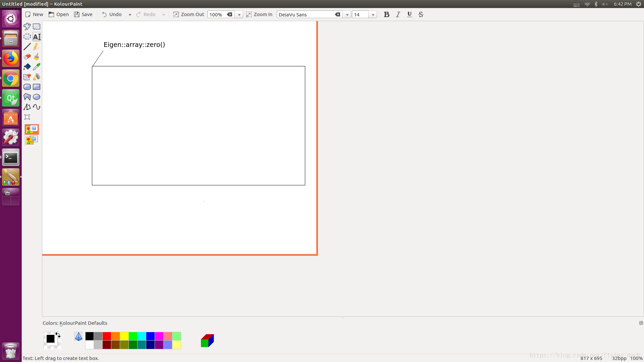Click Open file button

tap(59, 14)
